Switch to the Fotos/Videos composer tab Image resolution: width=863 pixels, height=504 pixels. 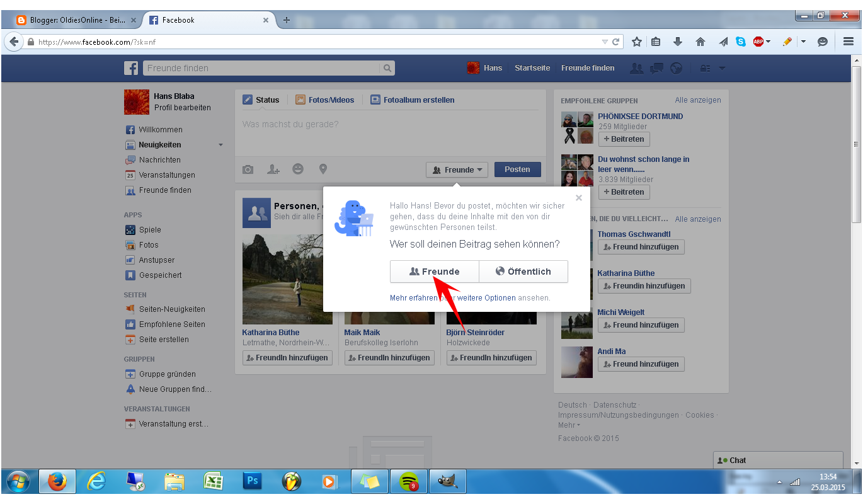(x=324, y=100)
